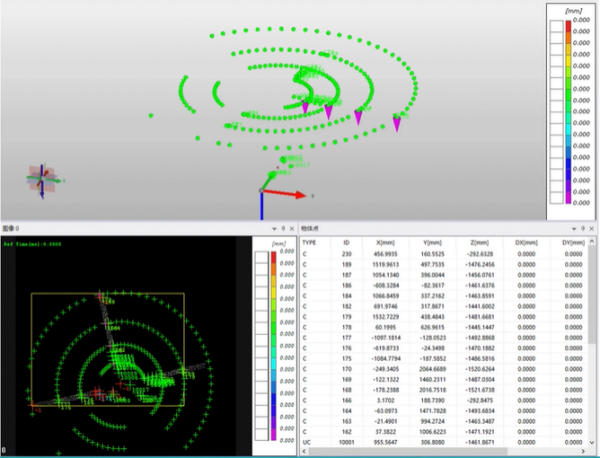Click Z value -1521.6738 cell
600x458 pixels.
tap(479, 390)
